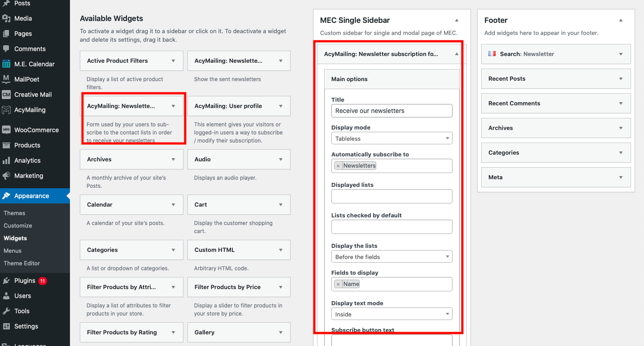Open the Theme Editor submenu item

click(22, 263)
